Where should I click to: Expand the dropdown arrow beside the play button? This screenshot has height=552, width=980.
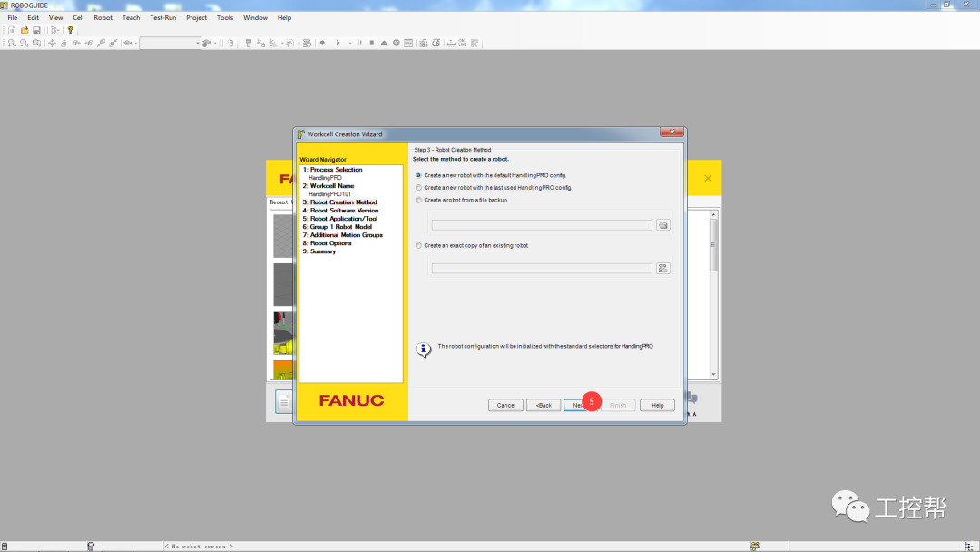pos(350,44)
